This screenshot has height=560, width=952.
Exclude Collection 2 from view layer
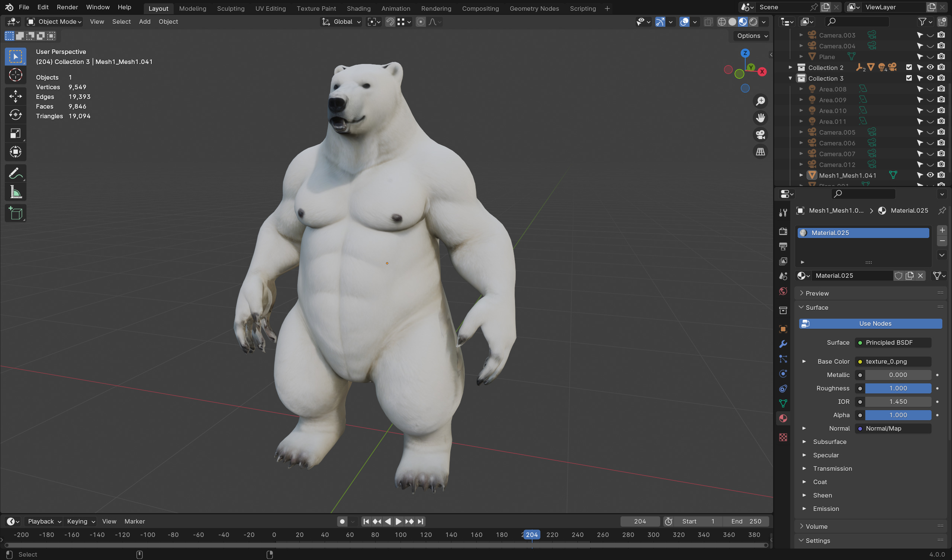click(x=909, y=68)
